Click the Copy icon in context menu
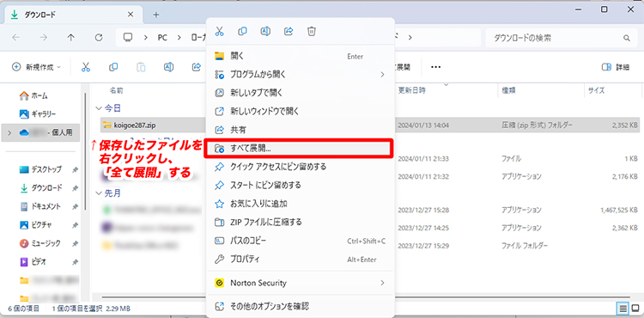 coord(242,31)
